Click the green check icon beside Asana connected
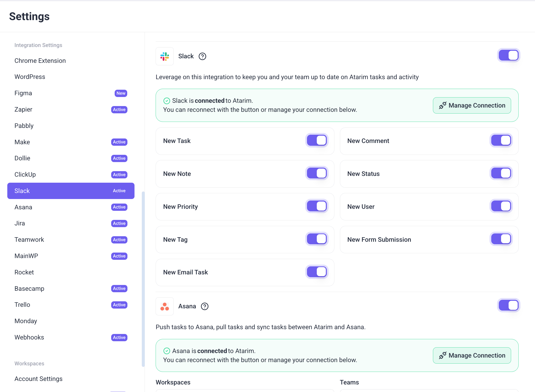The height and width of the screenshot is (392, 535). [167, 351]
